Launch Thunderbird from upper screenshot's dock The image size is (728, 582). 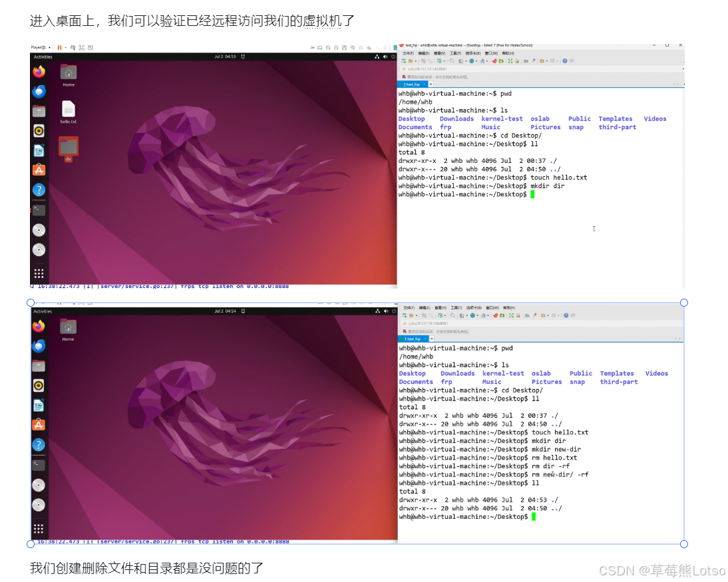[x=39, y=91]
